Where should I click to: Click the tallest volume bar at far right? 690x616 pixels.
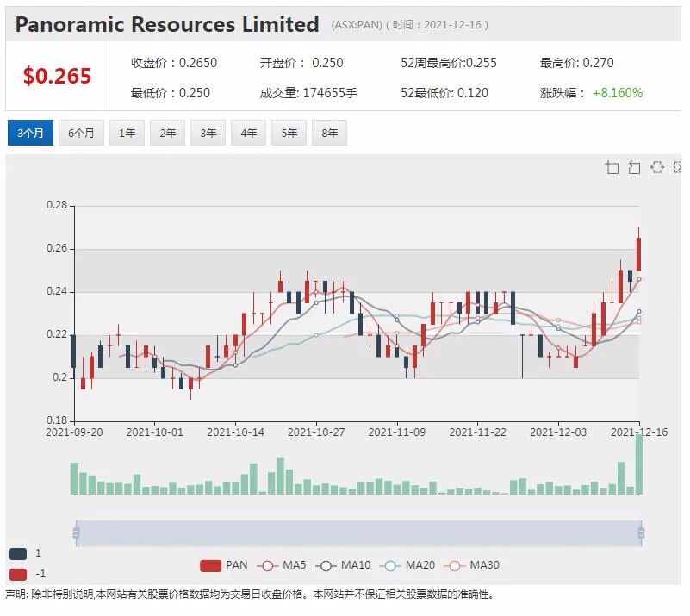click(x=639, y=464)
